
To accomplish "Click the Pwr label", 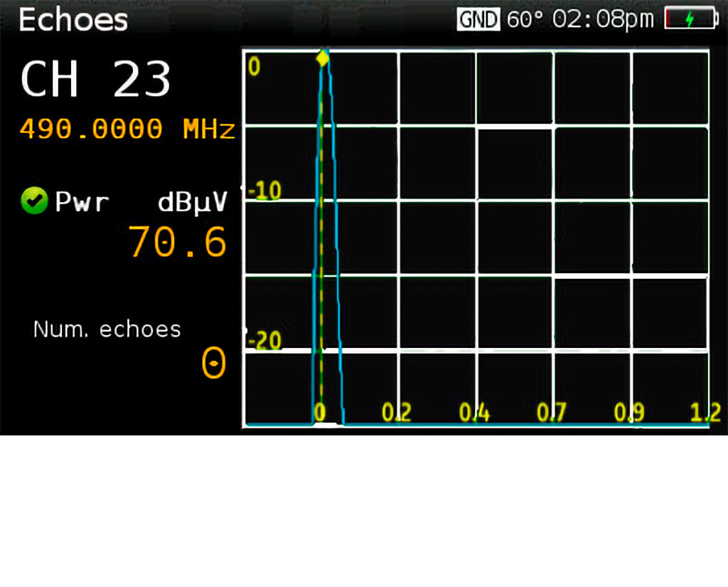I will tap(82, 201).
